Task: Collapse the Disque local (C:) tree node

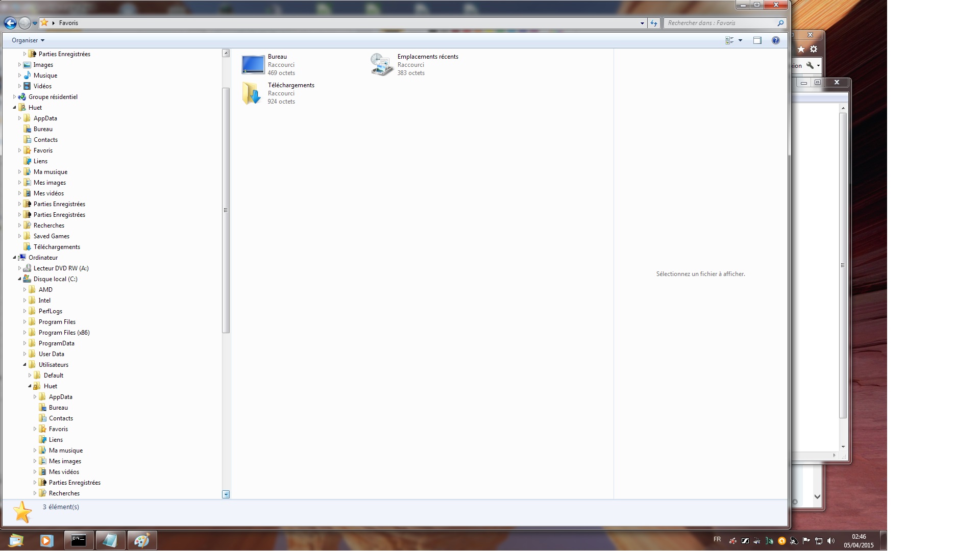Action: 19,279
